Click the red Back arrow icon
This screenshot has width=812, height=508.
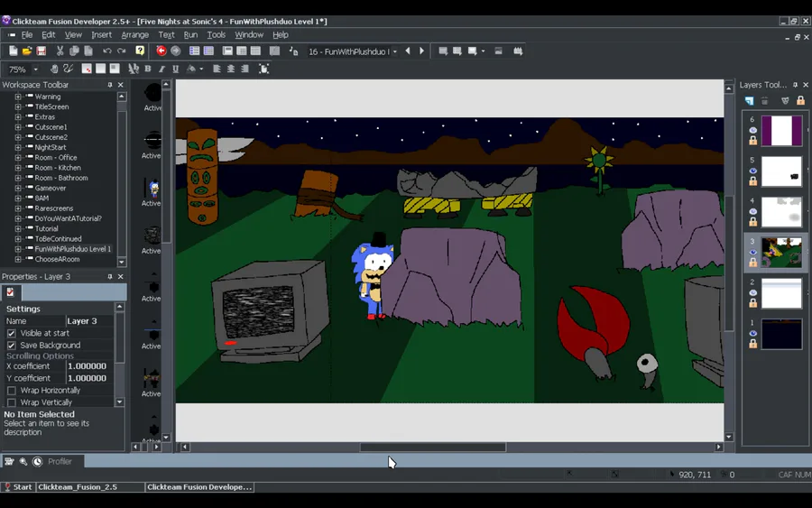tap(161, 51)
